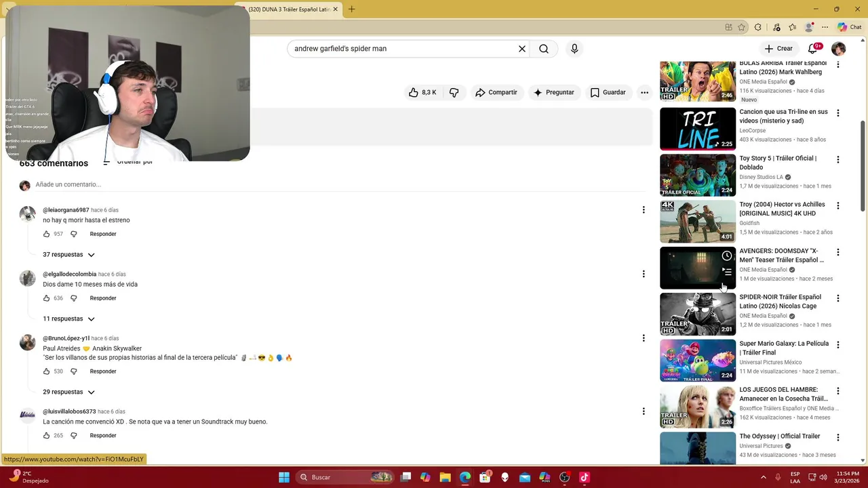The width and height of the screenshot is (868, 488).
Task: Open @luisvillalobos6373 channel link
Action: click(69, 411)
